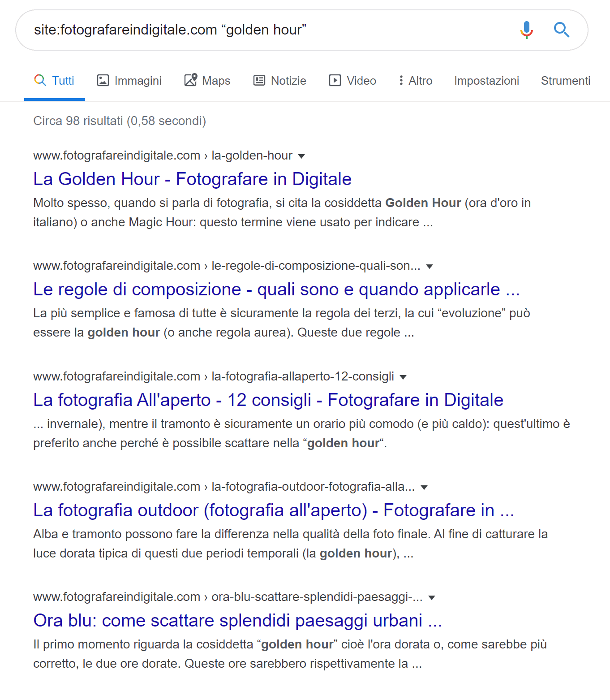Click the Tutti tab magnifier icon
The width and height of the screenshot is (610, 700).
tap(40, 81)
